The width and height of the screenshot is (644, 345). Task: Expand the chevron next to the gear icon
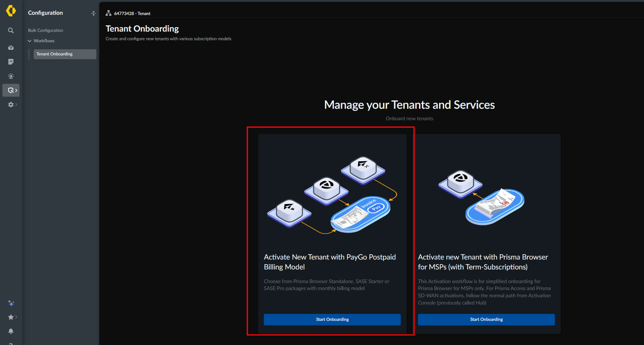16,105
